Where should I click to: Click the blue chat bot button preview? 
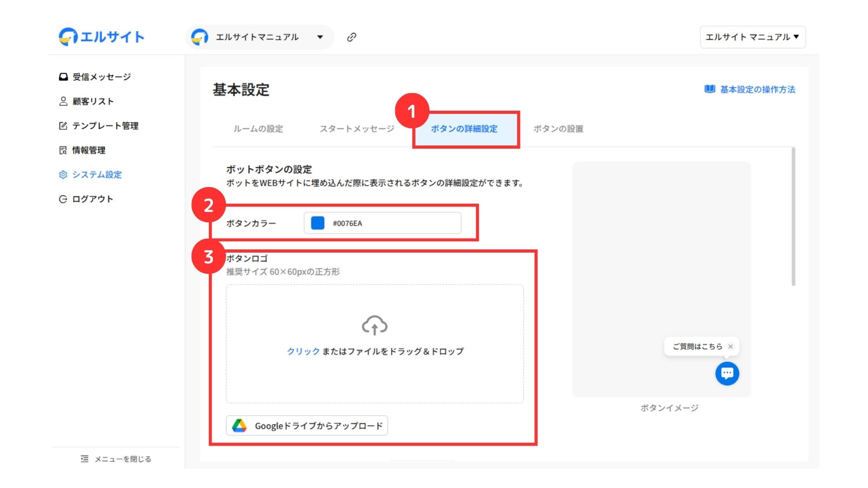727,373
